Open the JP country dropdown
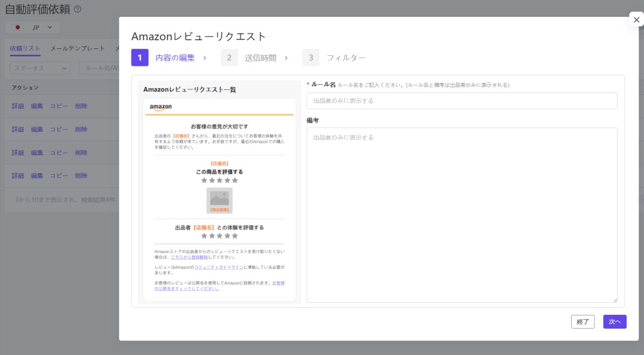The width and height of the screenshot is (644, 355). point(33,28)
